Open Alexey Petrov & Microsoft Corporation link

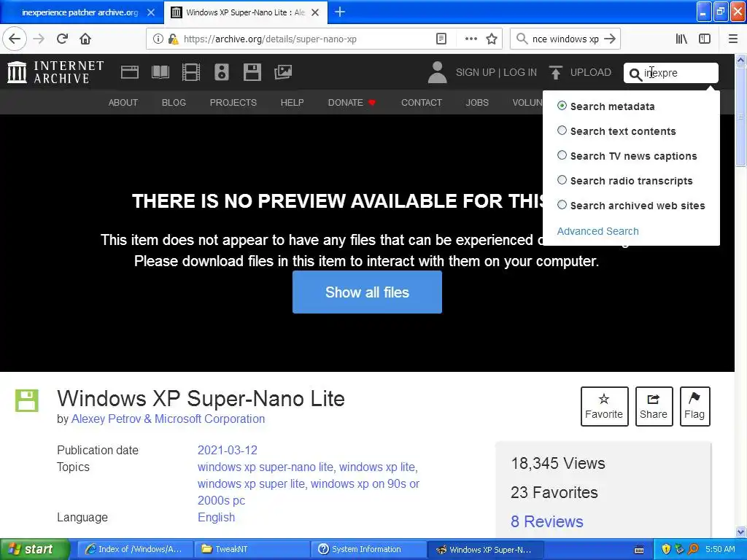click(x=168, y=419)
